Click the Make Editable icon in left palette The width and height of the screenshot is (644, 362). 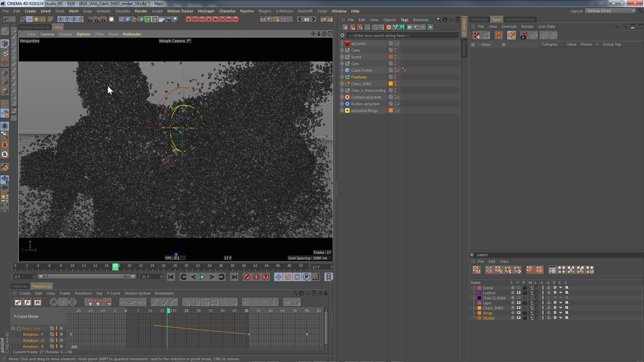click(x=5, y=32)
